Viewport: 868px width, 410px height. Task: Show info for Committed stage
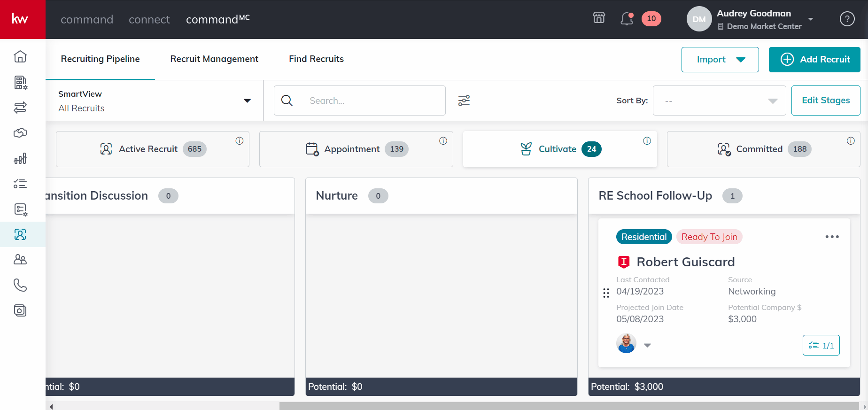point(851,141)
